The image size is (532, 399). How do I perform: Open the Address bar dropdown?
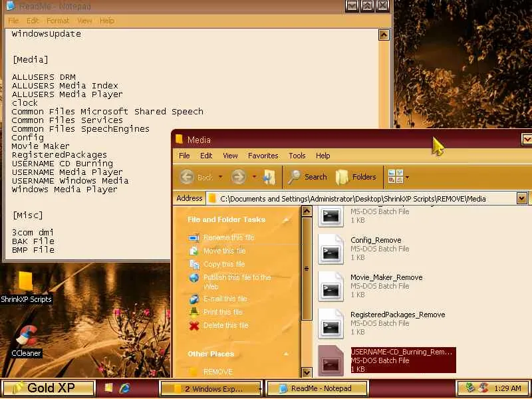click(x=522, y=198)
